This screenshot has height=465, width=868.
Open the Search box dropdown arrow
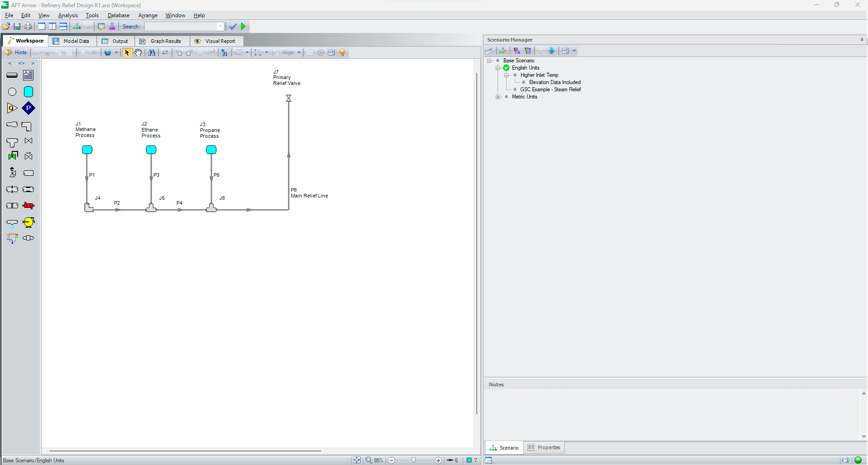[220, 27]
